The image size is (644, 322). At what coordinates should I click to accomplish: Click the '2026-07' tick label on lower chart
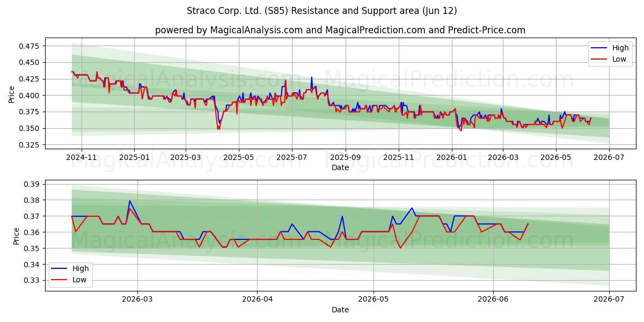coord(609,299)
